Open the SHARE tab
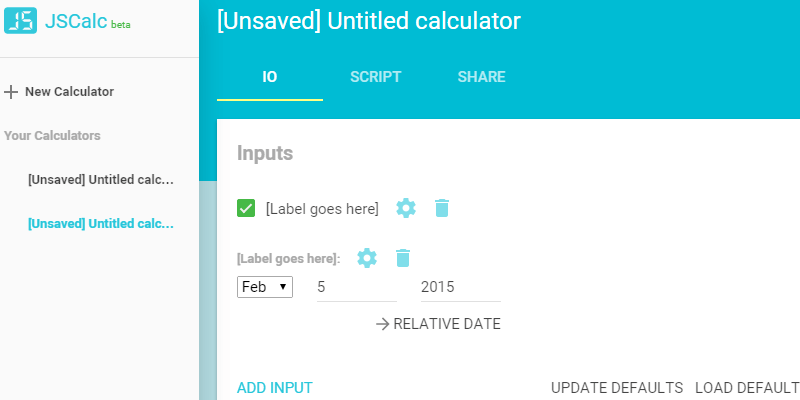800x400 pixels. pos(481,77)
